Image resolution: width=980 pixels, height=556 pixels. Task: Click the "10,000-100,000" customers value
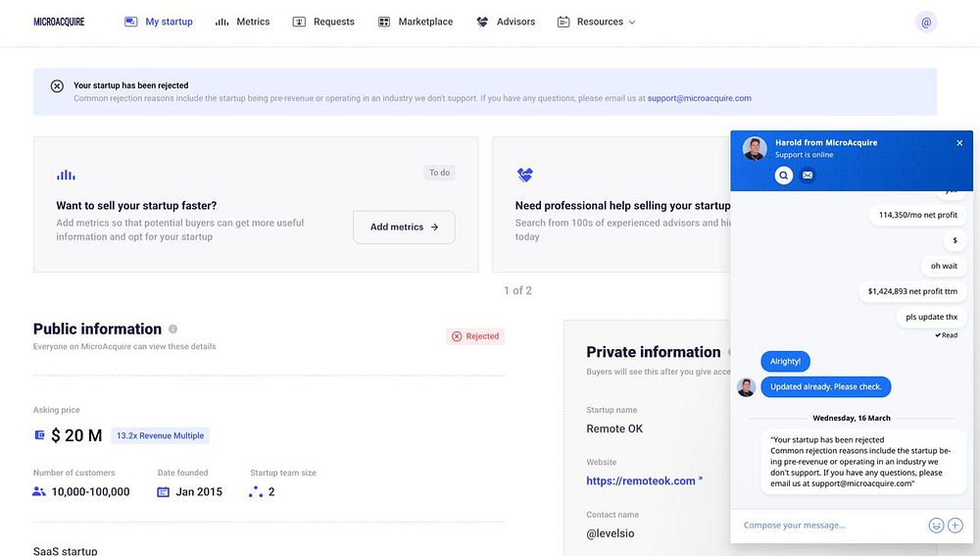(90, 492)
